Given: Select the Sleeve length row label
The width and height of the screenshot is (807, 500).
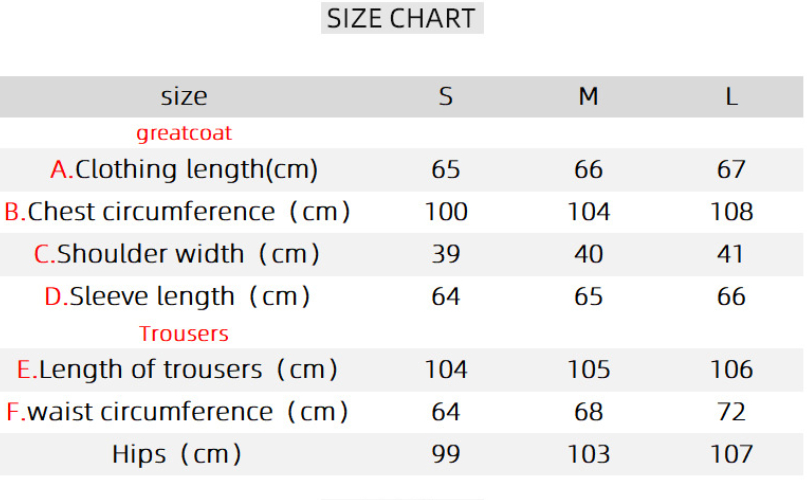Looking at the screenshot, I should [x=178, y=297].
